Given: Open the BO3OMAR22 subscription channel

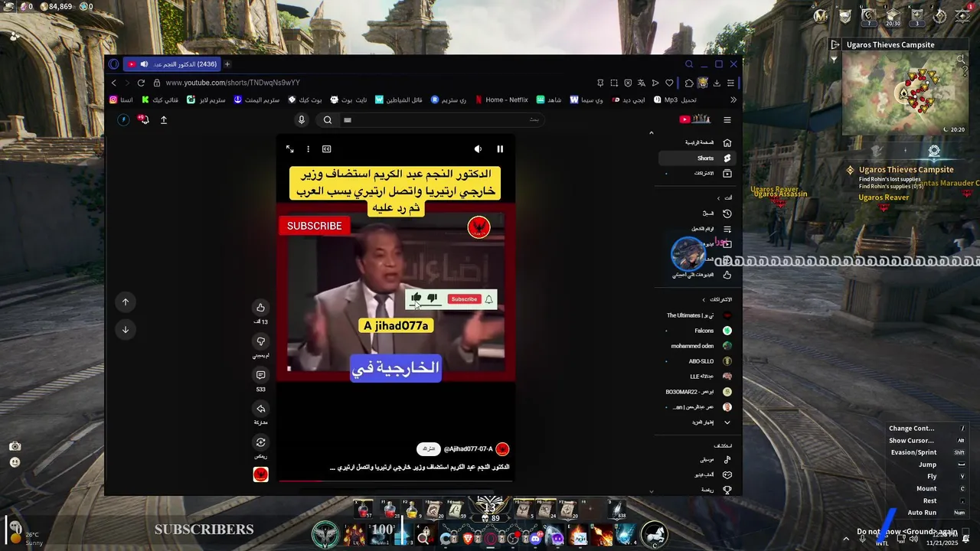Looking at the screenshot, I should click(x=697, y=392).
